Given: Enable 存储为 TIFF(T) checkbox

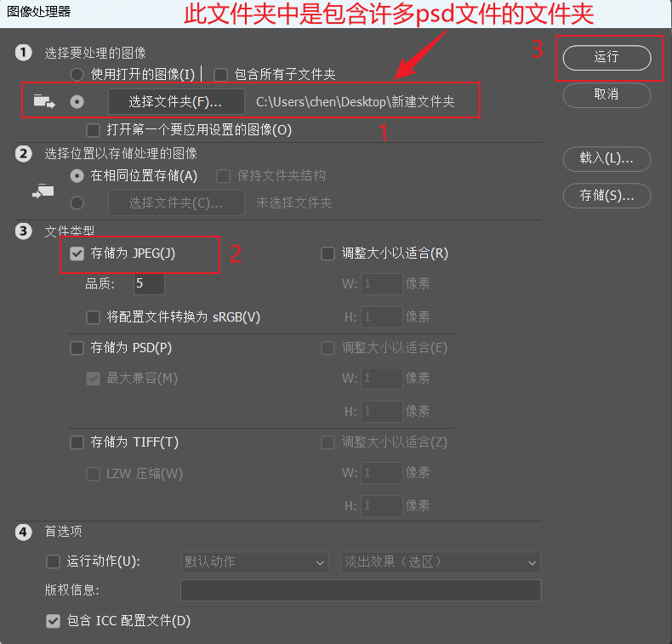Looking at the screenshot, I should [x=77, y=442].
